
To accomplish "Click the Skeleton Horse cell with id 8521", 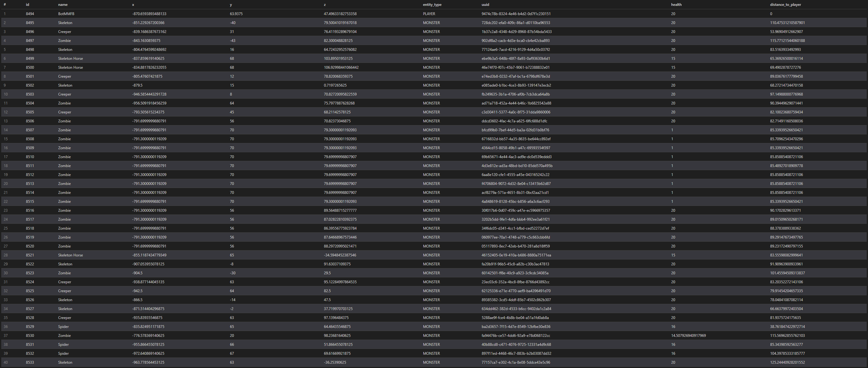I will tap(71, 255).
